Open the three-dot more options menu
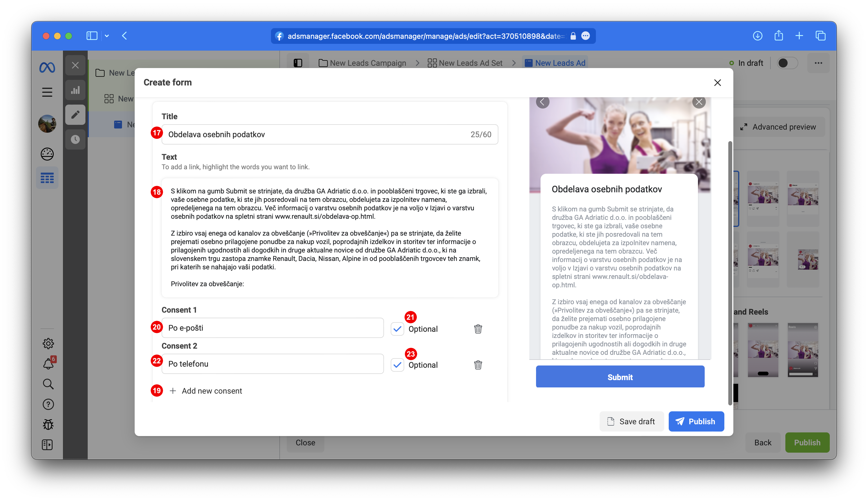The width and height of the screenshot is (868, 501). (x=819, y=63)
